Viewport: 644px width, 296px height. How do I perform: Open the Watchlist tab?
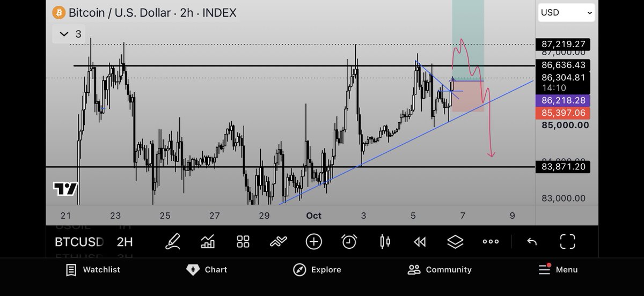click(93, 270)
